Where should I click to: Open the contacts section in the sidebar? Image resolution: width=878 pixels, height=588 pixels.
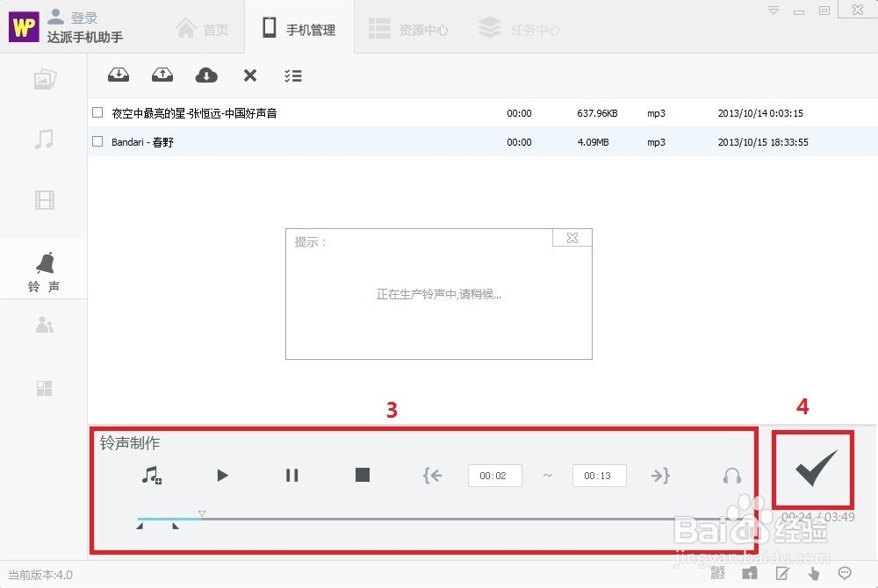click(x=44, y=325)
